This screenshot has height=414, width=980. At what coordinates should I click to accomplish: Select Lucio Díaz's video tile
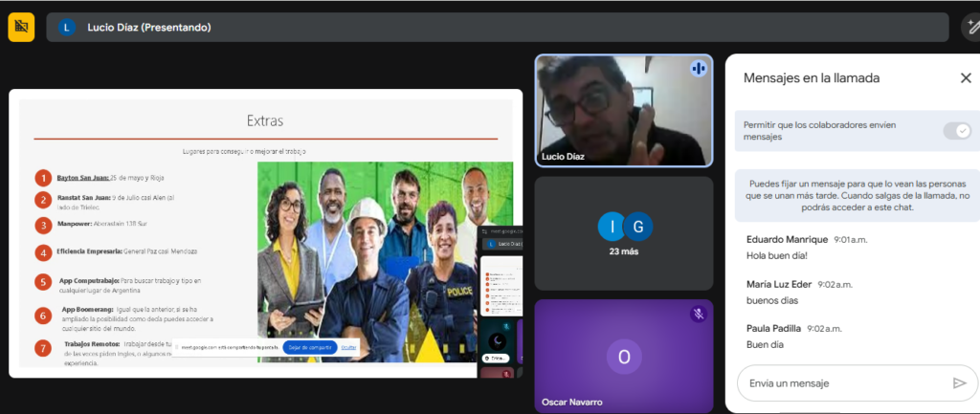[x=623, y=110]
